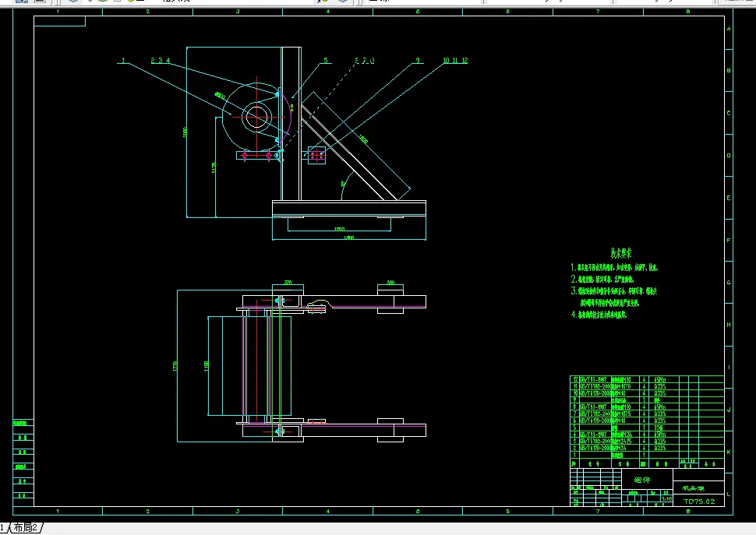Select Q235 material in parts row 2
756x535 pixels.
point(660,448)
